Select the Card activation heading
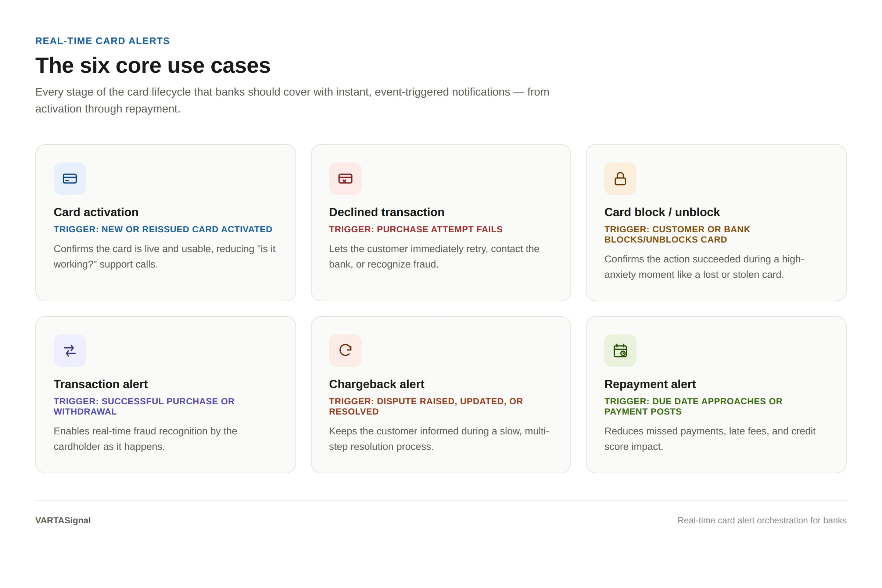The image size is (882, 588). [x=96, y=212]
